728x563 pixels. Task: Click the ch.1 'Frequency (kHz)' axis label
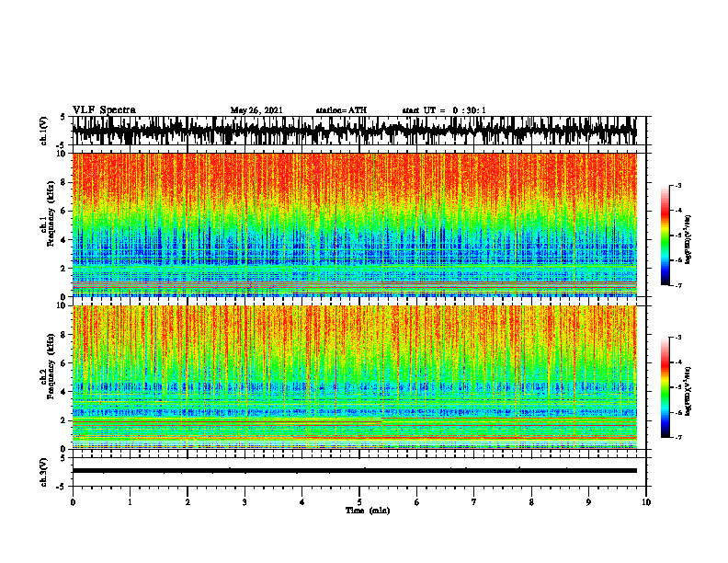point(51,213)
